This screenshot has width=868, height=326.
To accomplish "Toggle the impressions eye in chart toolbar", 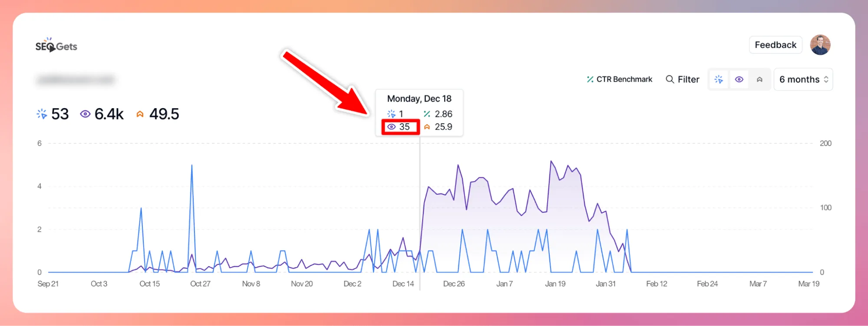I will point(739,79).
